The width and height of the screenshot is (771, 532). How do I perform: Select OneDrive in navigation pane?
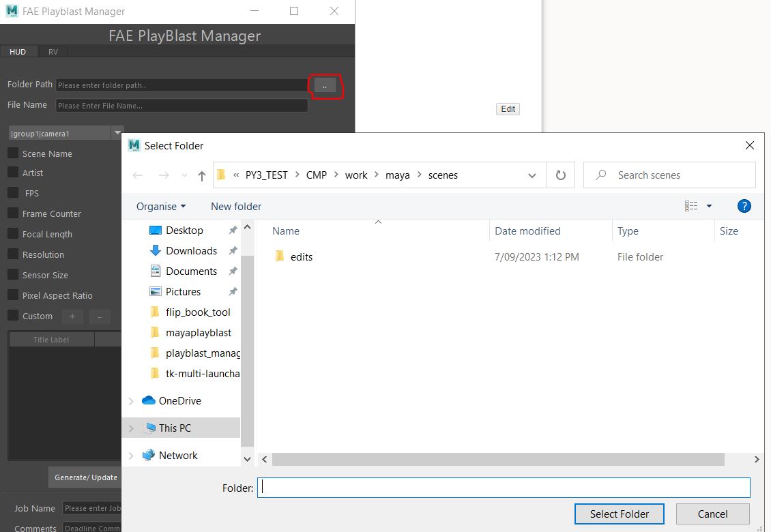(x=179, y=401)
